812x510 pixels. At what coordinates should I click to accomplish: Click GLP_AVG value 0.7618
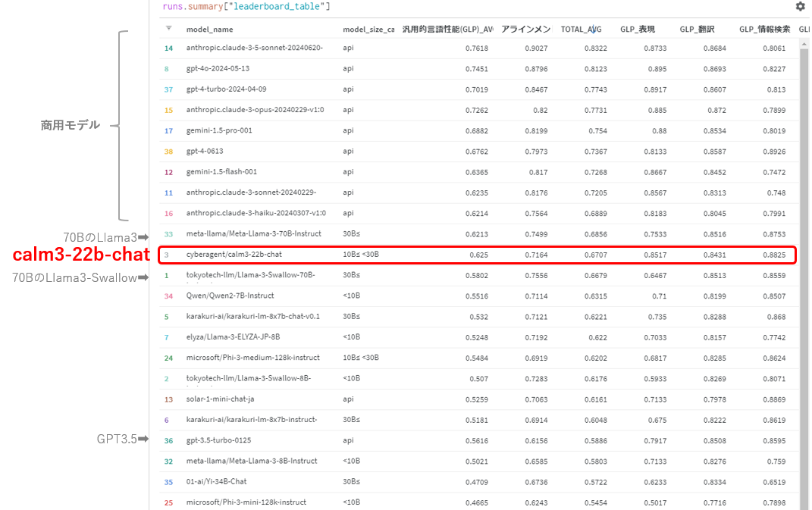(476, 48)
